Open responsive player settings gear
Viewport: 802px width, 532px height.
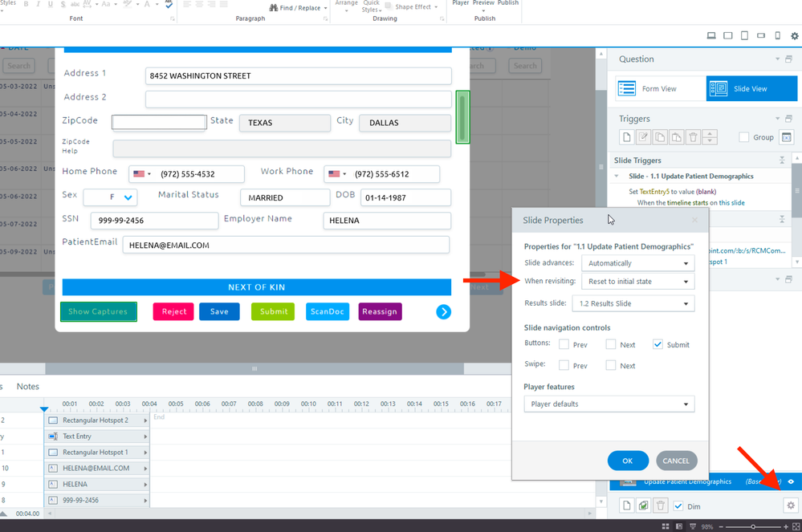coord(794,36)
